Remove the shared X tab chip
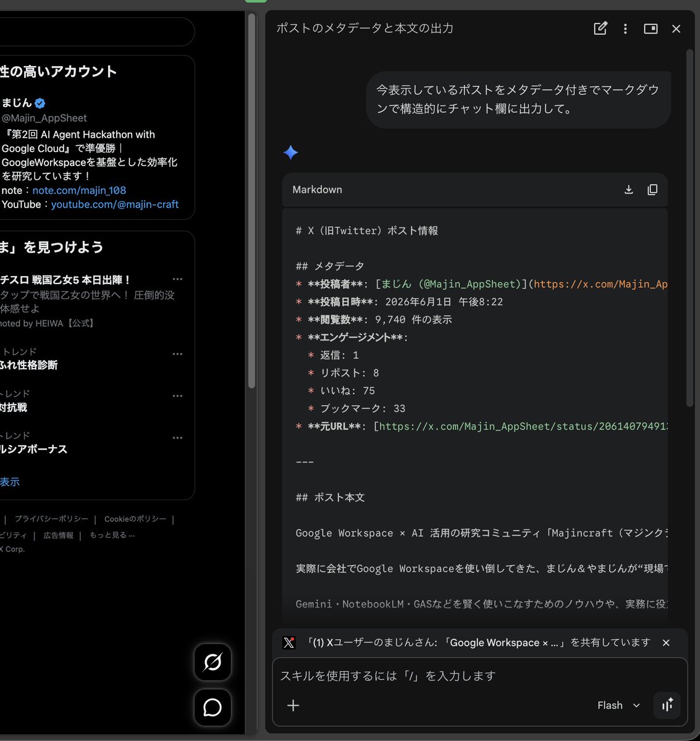 coord(666,643)
